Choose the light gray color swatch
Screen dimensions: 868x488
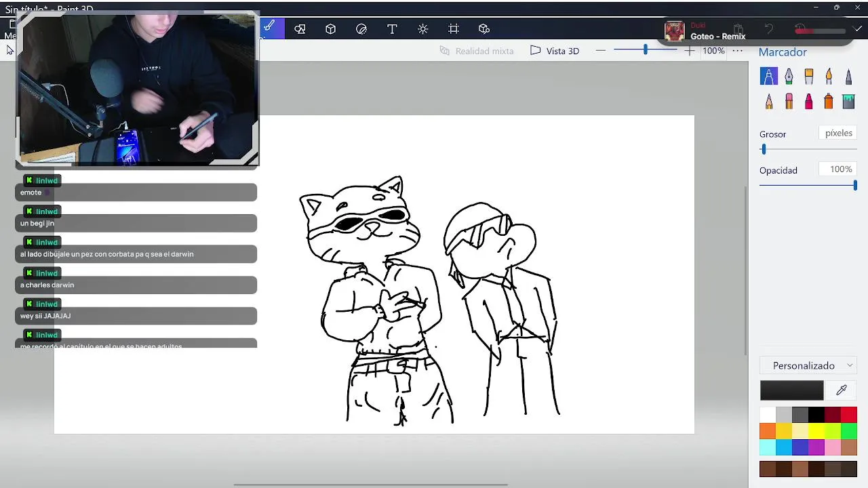(784, 415)
